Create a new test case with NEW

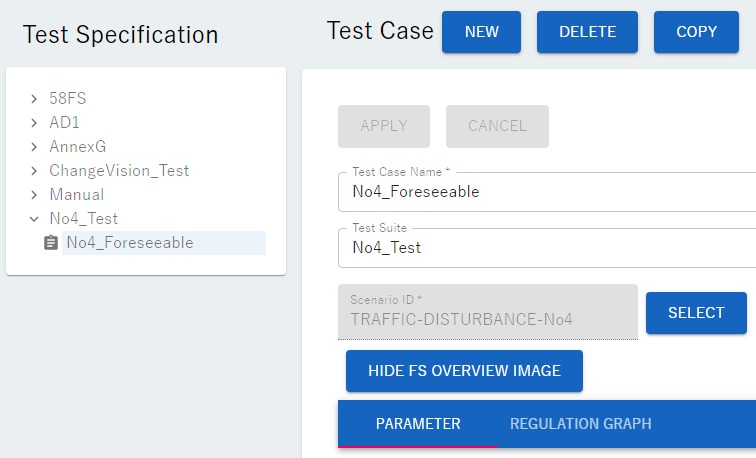coord(481,32)
